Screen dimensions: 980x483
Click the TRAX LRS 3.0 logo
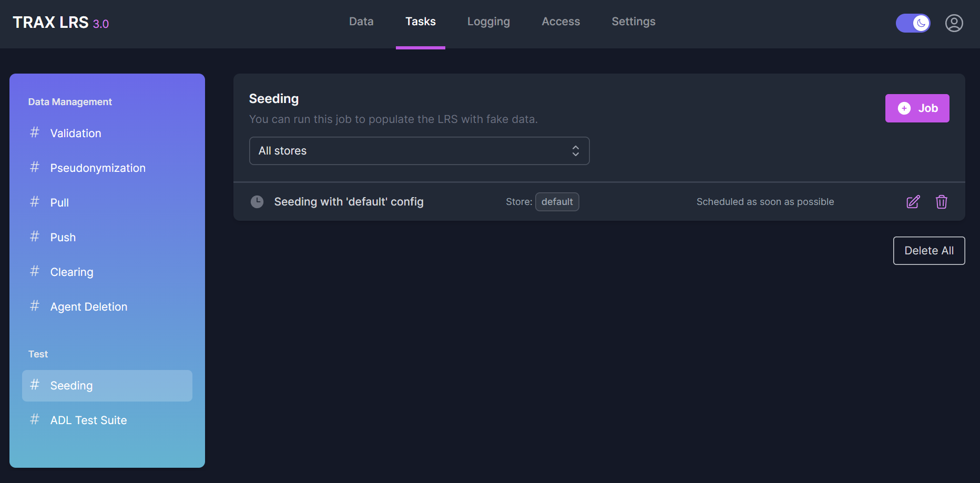pos(60,23)
